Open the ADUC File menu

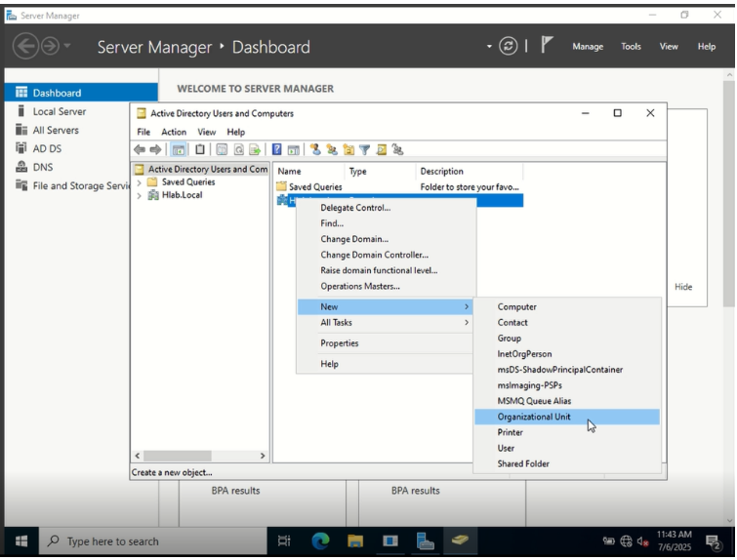tap(143, 133)
